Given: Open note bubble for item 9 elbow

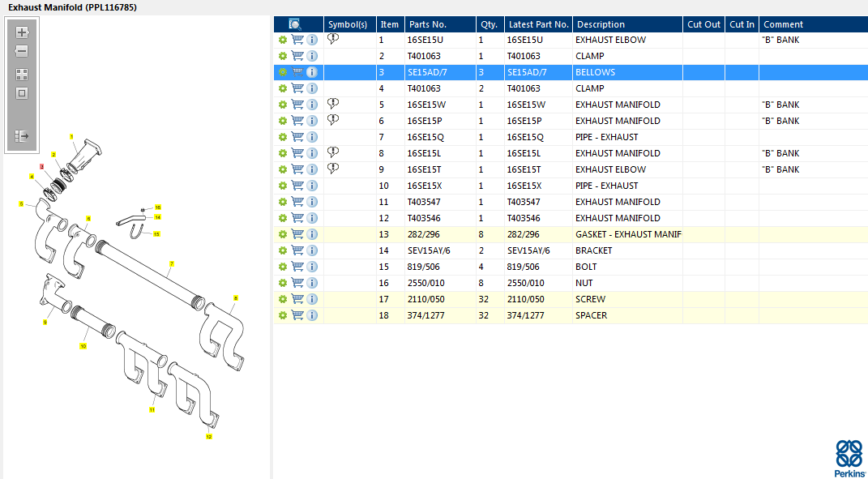Looking at the screenshot, I should point(333,169).
